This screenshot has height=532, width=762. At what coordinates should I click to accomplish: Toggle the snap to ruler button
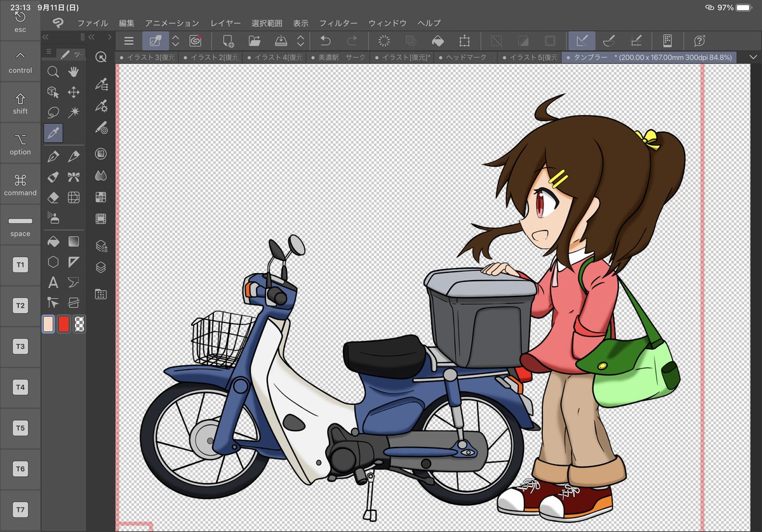(582, 41)
